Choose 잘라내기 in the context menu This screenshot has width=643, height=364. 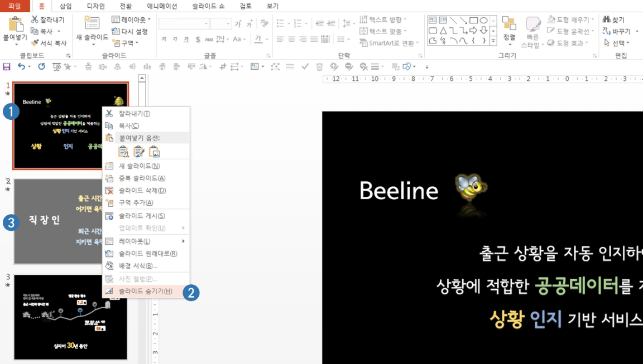click(146, 113)
